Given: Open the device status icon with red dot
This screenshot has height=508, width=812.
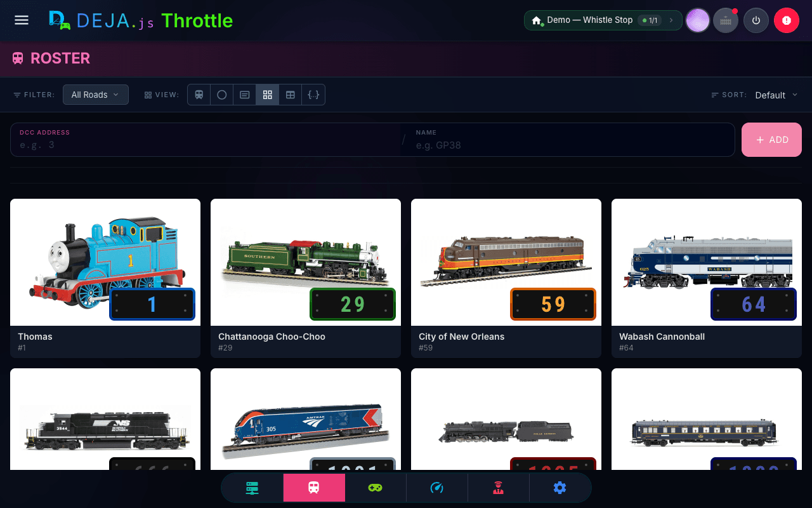Looking at the screenshot, I should [726, 20].
